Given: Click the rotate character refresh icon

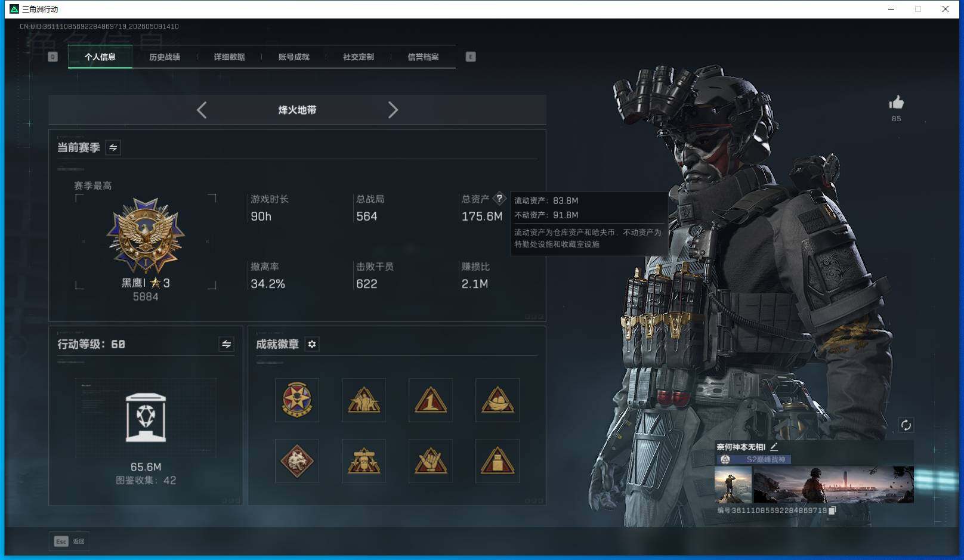Looking at the screenshot, I should tap(906, 425).
